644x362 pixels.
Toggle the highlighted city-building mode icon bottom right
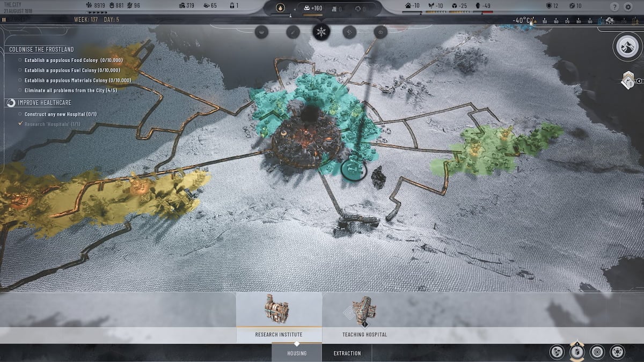click(x=577, y=353)
